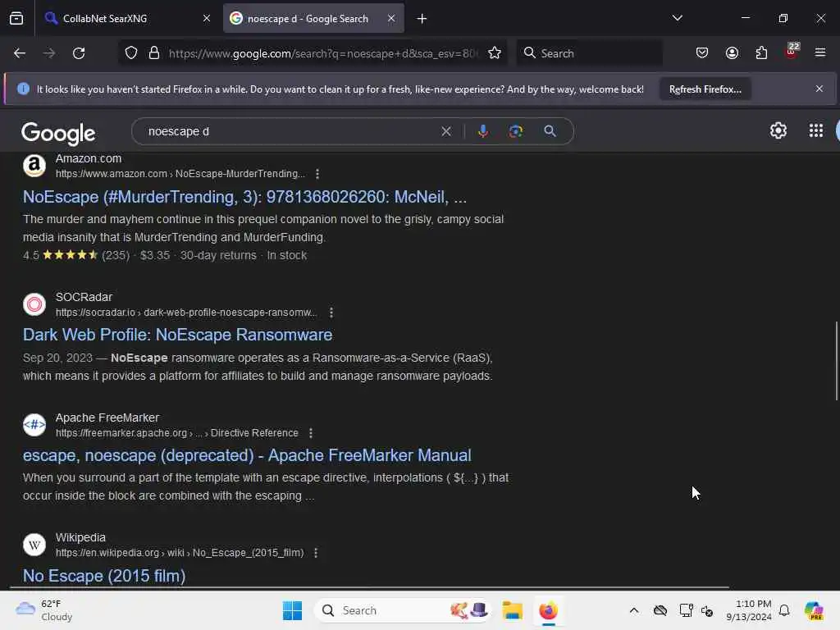Open the taskbar clock showing 1:10 PM
The image size is (840, 630).
[748, 610]
